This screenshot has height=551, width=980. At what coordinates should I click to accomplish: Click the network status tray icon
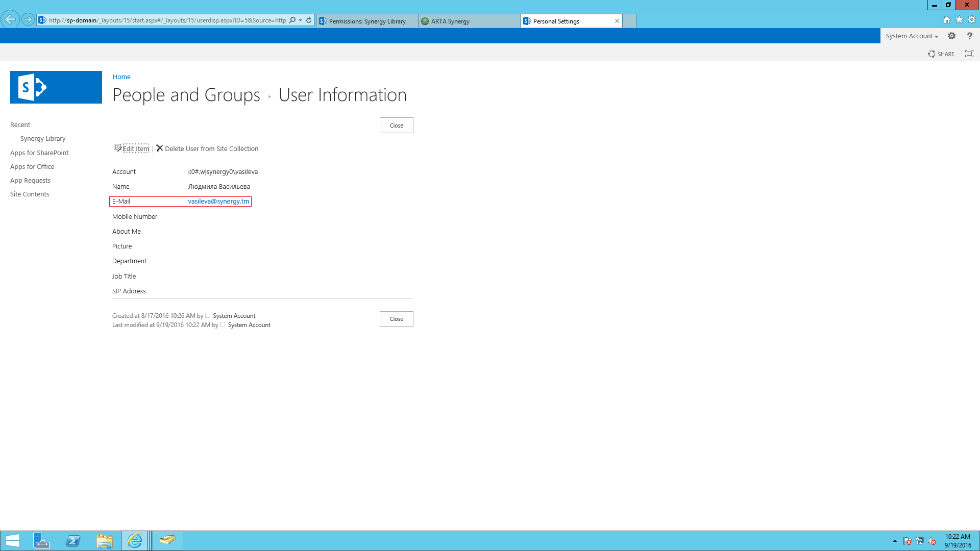(x=920, y=541)
